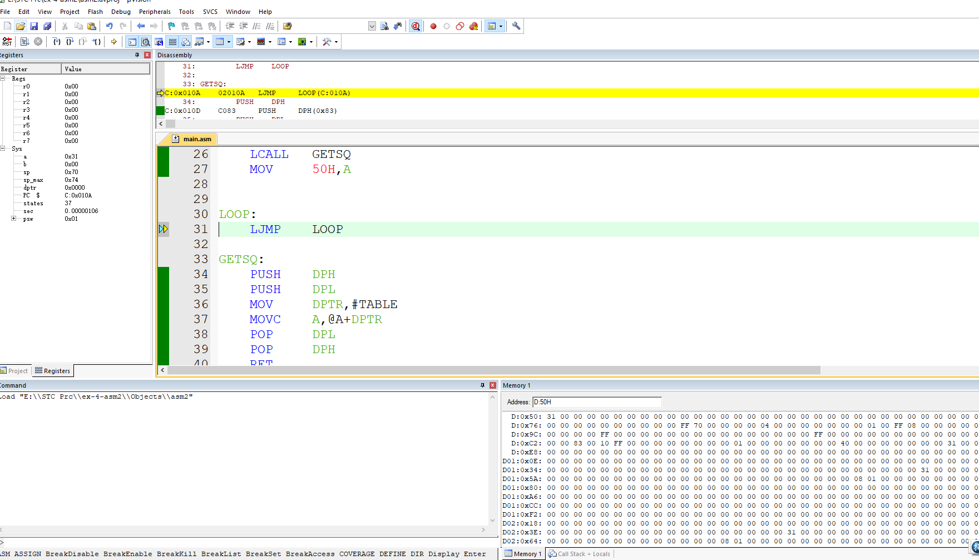Step into one line
This screenshot has height=560, width=979.
click(x=56, y=42)
